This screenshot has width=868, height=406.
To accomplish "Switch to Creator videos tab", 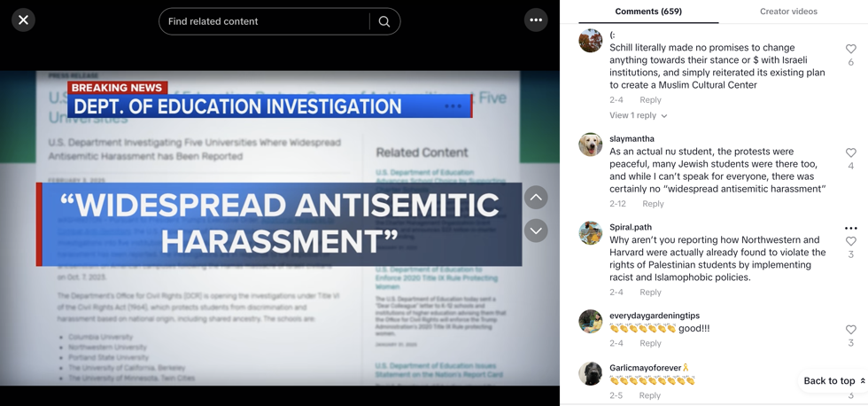I will (788, 12).
